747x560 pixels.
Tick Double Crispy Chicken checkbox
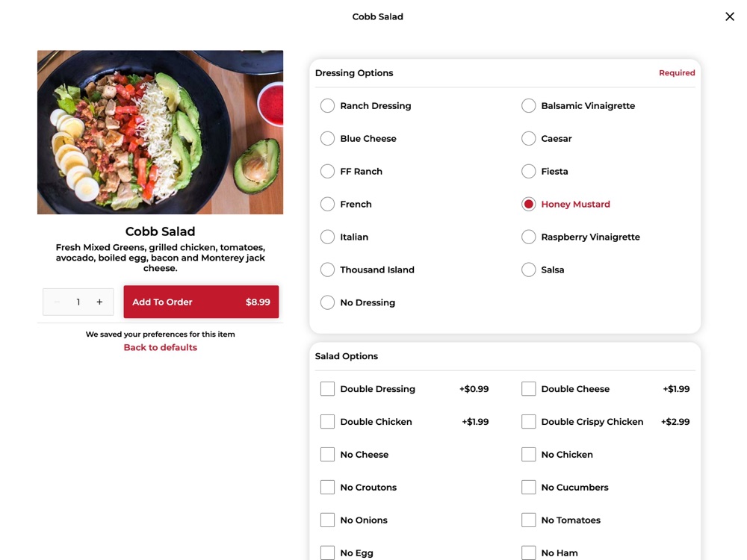[528, 422]
